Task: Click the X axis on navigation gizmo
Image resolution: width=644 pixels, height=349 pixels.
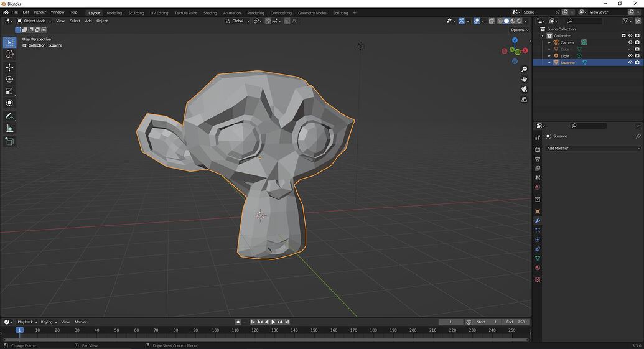Action: coord(525,50)
